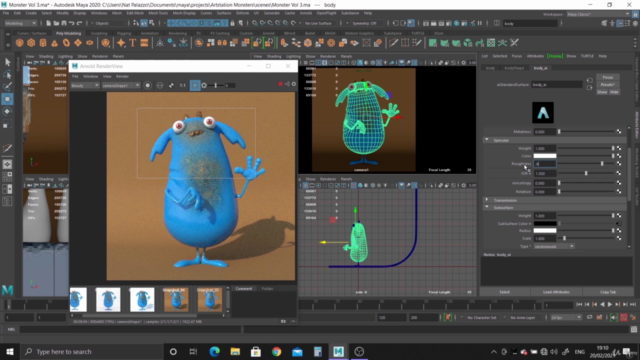Collapse the Subsurface section
Image resolution: width=640 pixels, height=360 pixels.
pos(487,207)
